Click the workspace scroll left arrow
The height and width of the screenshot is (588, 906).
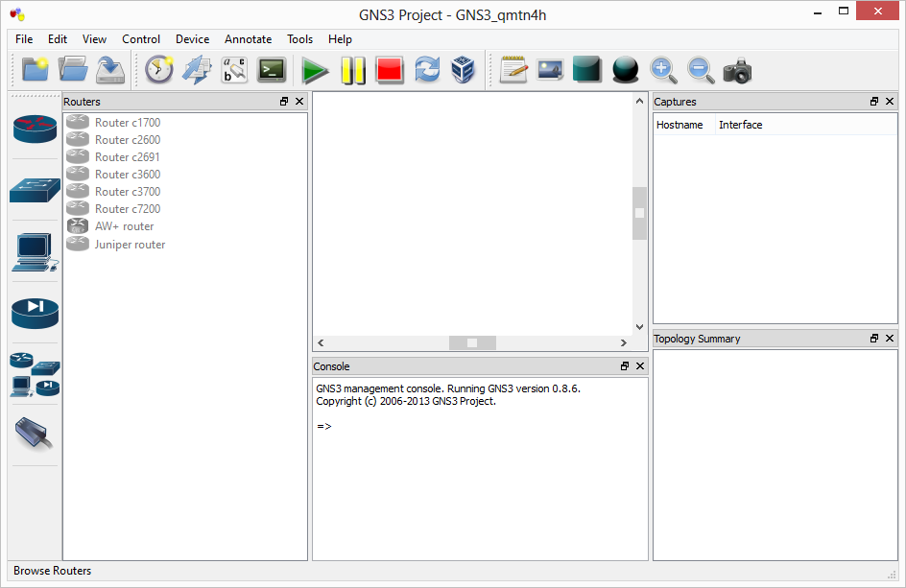[x=321, y=342]
